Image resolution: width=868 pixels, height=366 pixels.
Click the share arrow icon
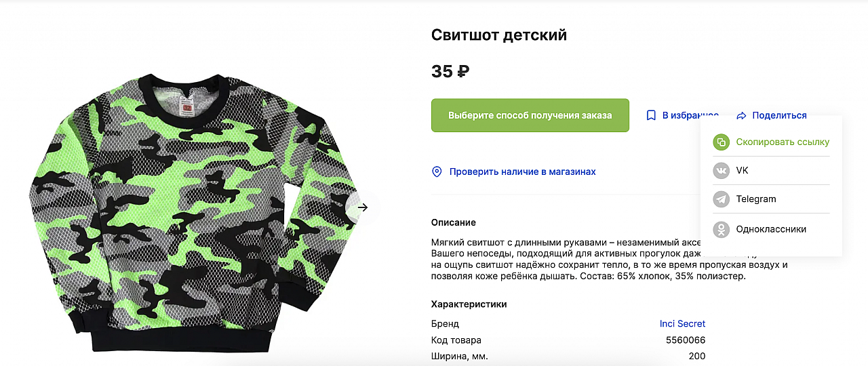741,116
